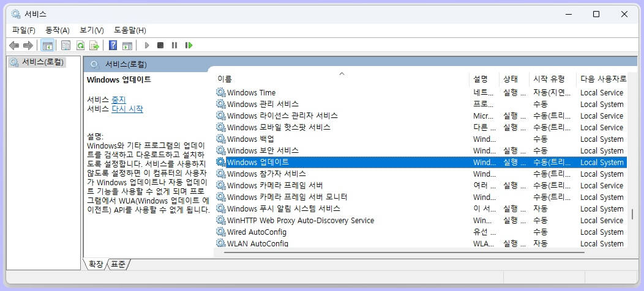Click the Forward arrow toolbar icon
Image resolution: width=644 pixels, height=291 pixels.
28,46
